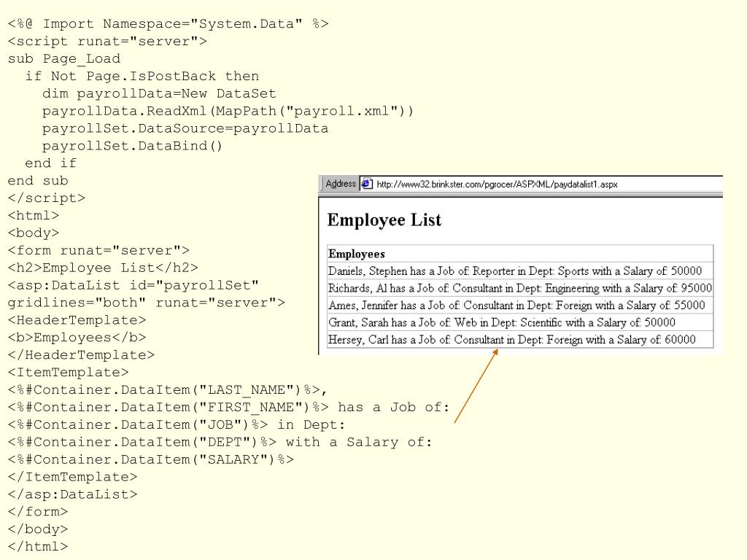Click the asp:DataList id="payrollSet" line
Screen dimensions: 747x560
click(x=133, y=286)
